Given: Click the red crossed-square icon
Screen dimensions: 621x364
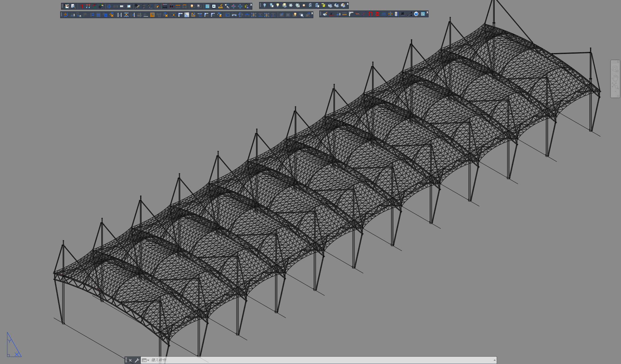Looking at the screenshot, I should tap(377, 14).
